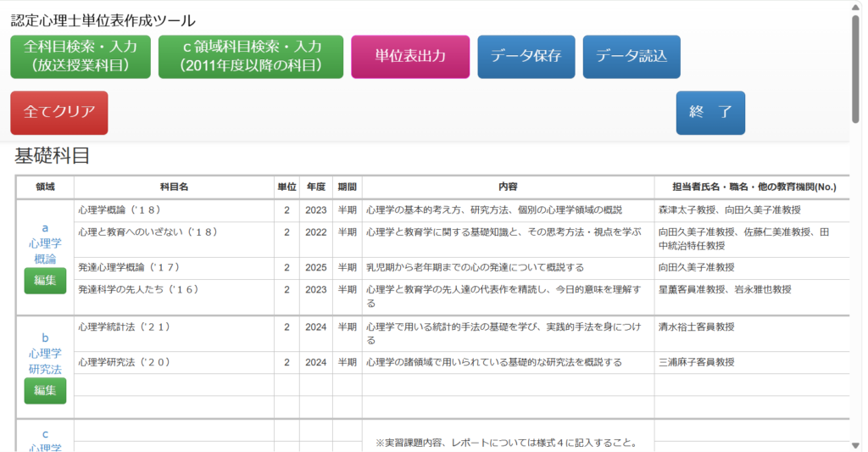
Task: Click the データ保存 button
Action: click(526, 57)
